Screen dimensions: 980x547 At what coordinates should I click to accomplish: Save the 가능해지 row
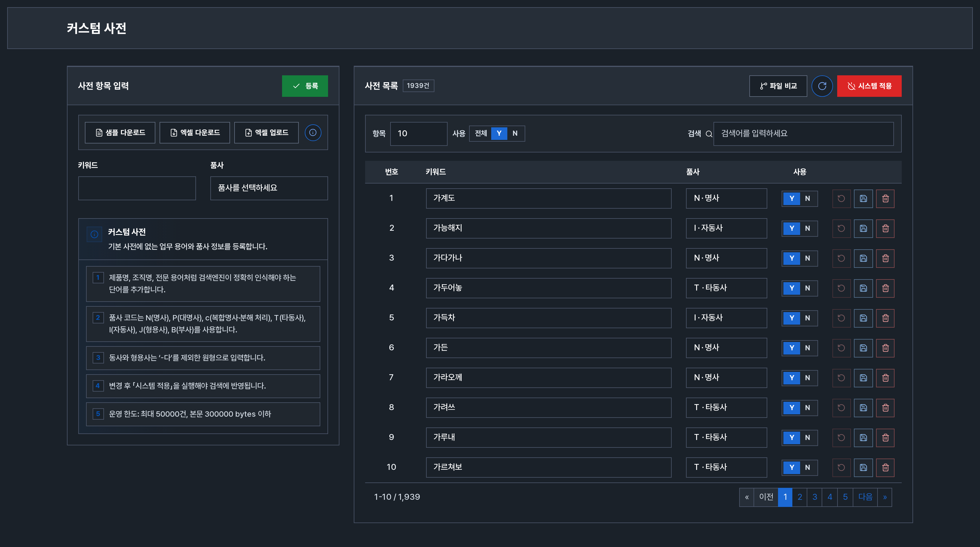point(863,228)
